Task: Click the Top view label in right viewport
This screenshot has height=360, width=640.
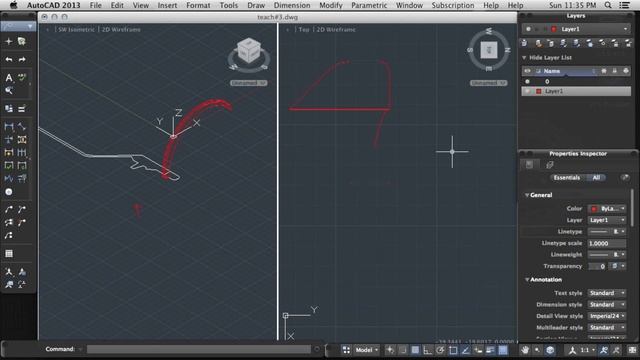Action: click(x=304, y=29)
